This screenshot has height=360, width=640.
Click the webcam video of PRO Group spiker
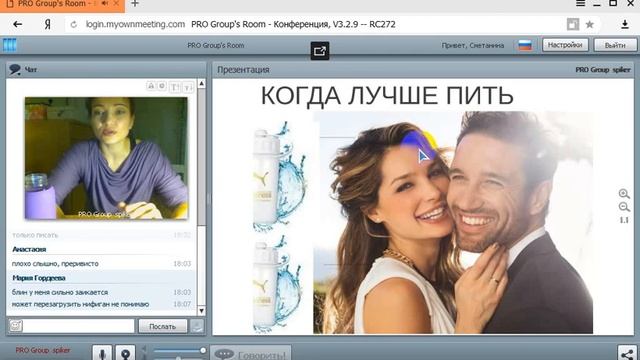click(x=106, y=158)
